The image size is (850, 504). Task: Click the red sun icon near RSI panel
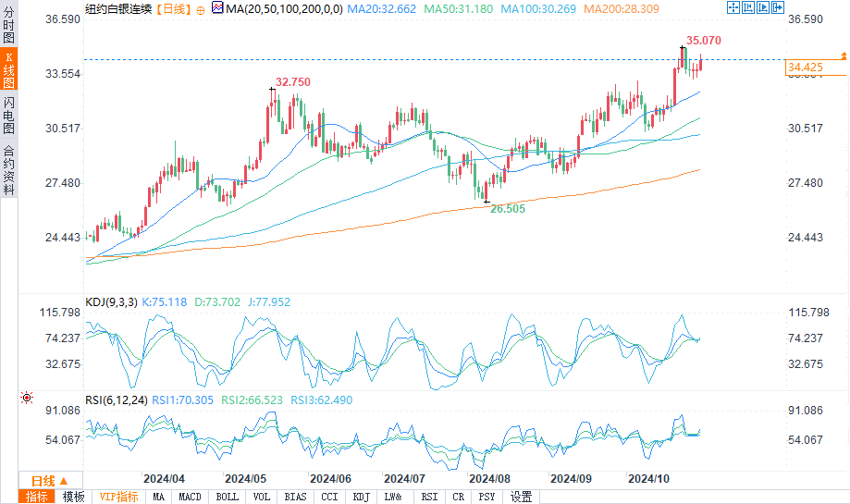click(27, 398)
